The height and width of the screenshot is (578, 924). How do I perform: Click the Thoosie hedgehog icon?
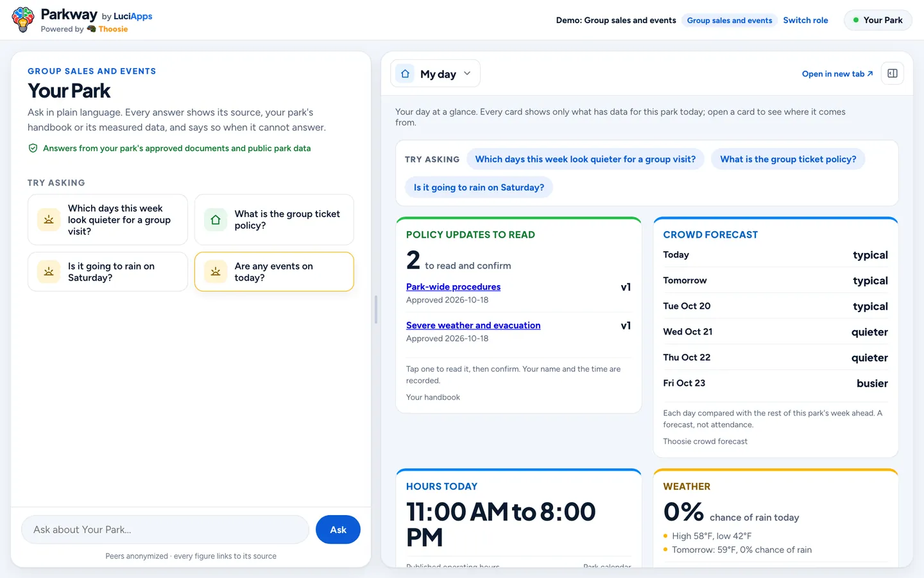91,29
